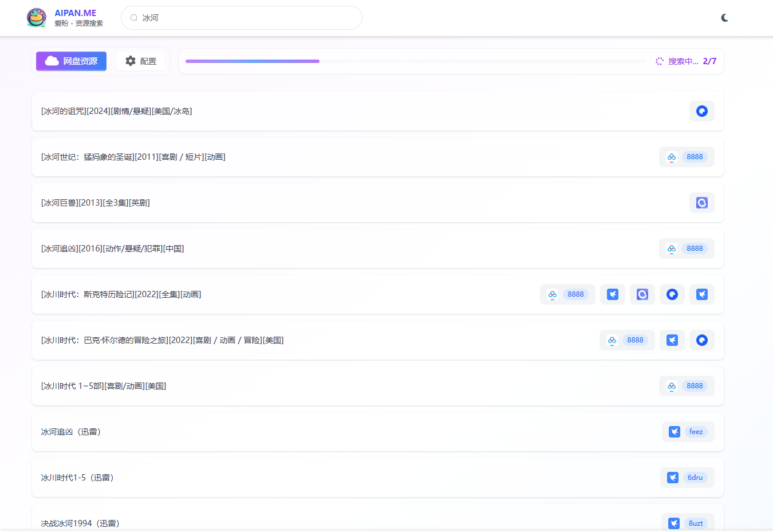Open the Aliyun drive icon for 冰河巨兽
Viewport: 773px width, 532px height.
pyautogui.click(x=702, y=203)
